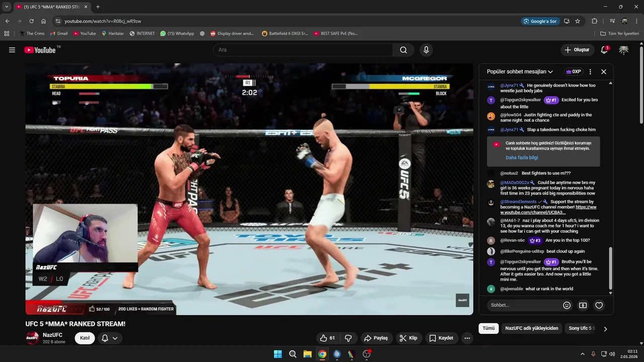Click the Chrome address bar URL

103,21
